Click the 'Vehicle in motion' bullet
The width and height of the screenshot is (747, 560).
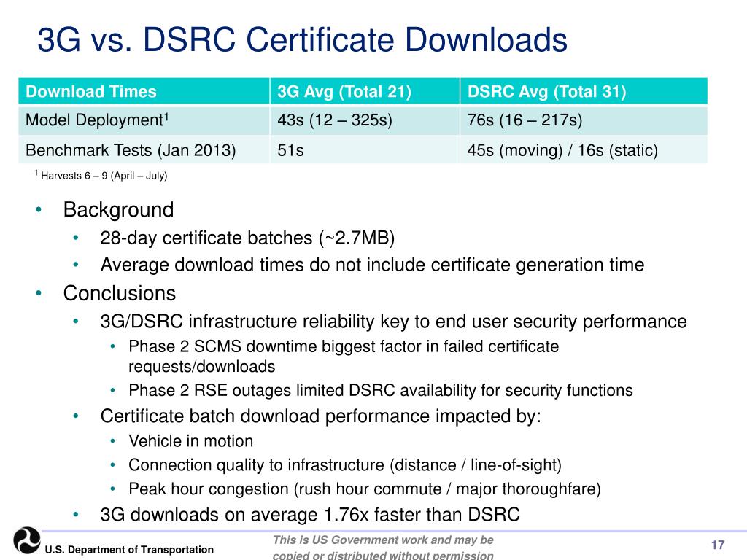[190, 441]
